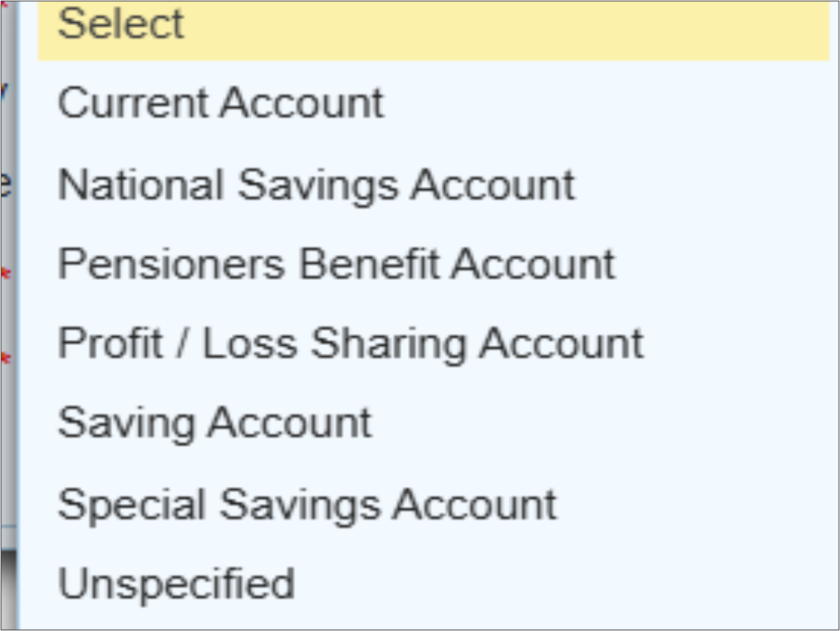The width and height of the screenshot is (840, 631).
Task: Set account type to Saving Account
Action: [216, 421]
